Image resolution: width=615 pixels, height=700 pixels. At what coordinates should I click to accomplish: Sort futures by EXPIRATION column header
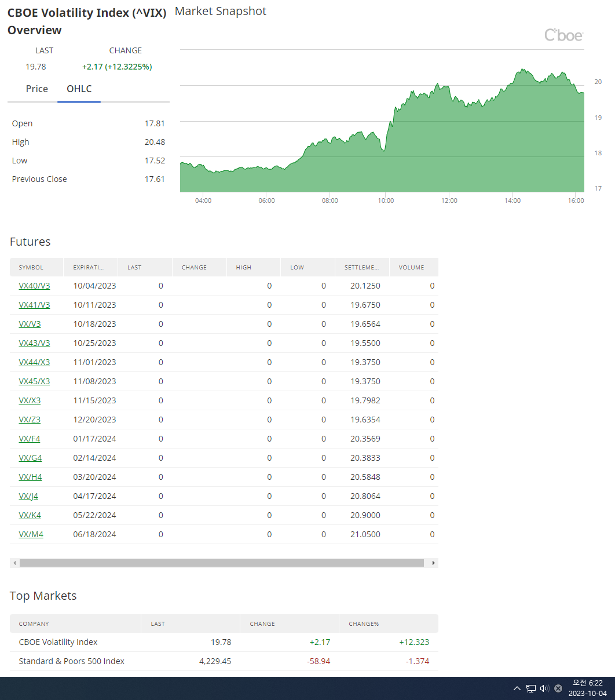pyautogui.click(x=90, y=267)
